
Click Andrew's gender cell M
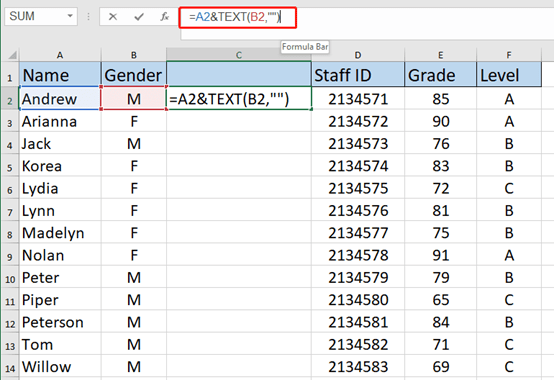point(134,99)
